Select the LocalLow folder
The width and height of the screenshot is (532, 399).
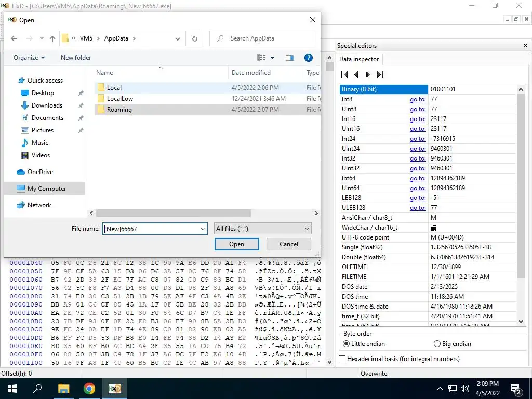point(207,98)
